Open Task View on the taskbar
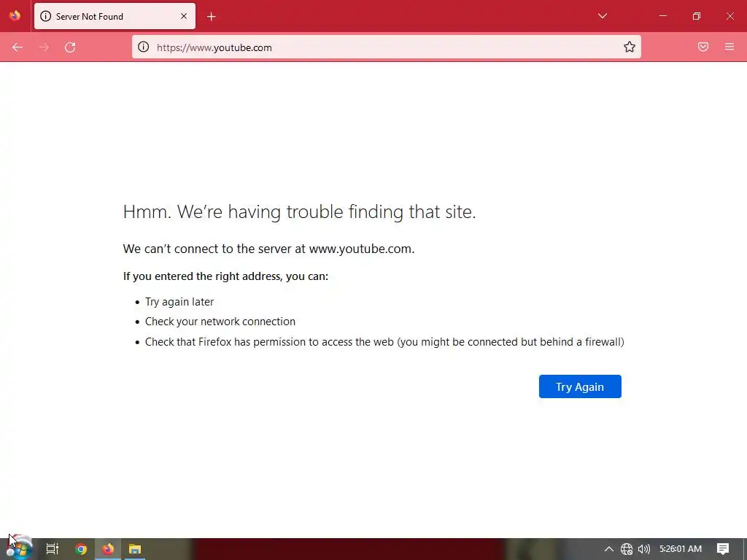The height and width of the screenshot is (560, 747). coord(53,549)
